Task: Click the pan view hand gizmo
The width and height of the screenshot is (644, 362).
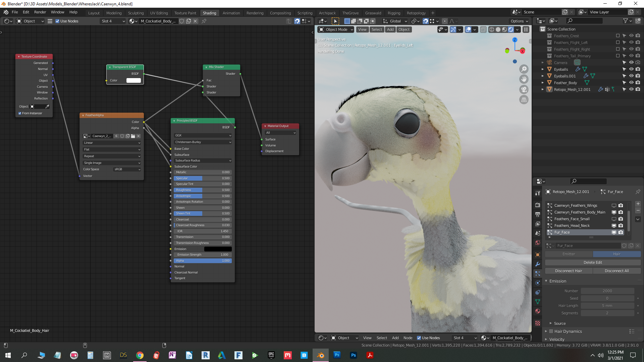Action: pyautogui.click(x=524, y=79)
